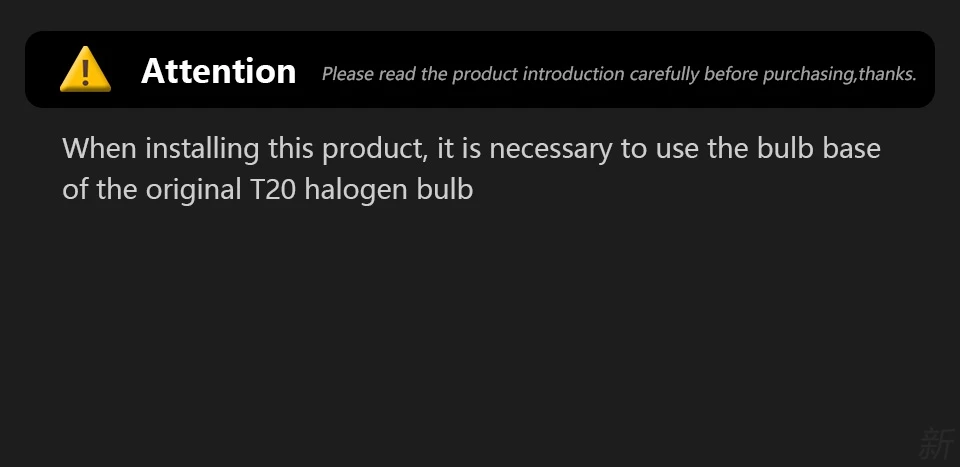Image resolution: width=960 pixels, height=467 pixels.
Task: Click the yellow warning triangle icon
Action: tap(85, 69)
